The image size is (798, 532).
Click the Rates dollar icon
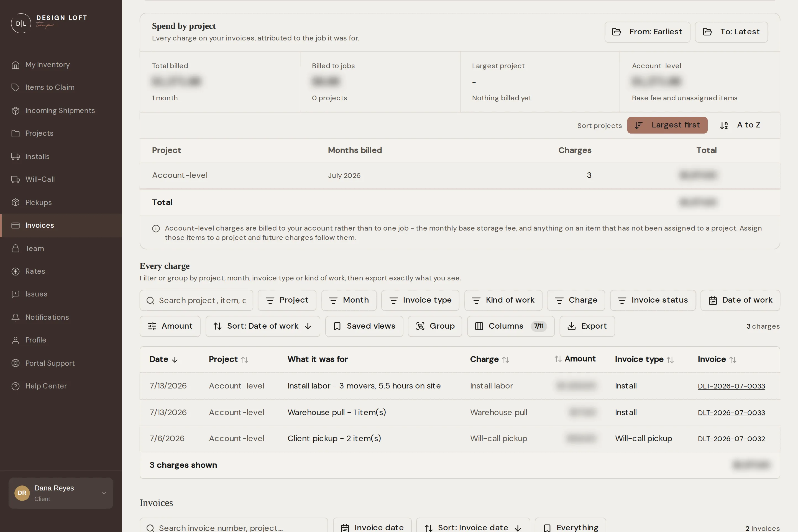pyautogui.click(x=15, y=271)
